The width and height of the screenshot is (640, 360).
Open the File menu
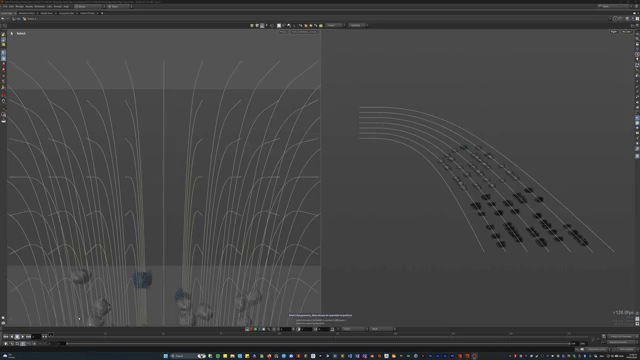(x=5, y=7)
